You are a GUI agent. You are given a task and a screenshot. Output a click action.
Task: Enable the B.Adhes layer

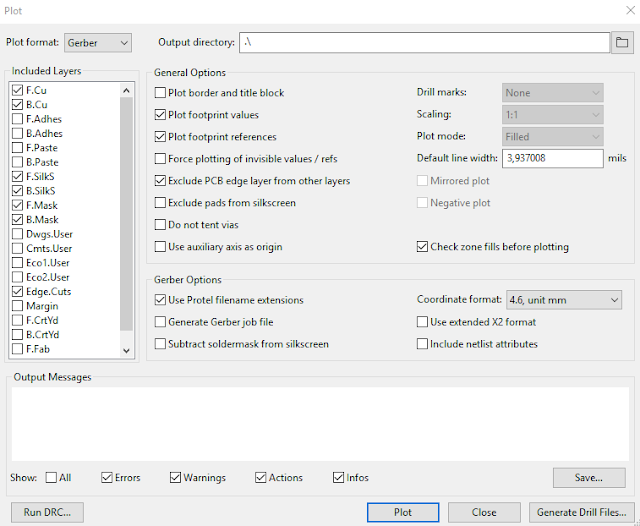(18, 133)
